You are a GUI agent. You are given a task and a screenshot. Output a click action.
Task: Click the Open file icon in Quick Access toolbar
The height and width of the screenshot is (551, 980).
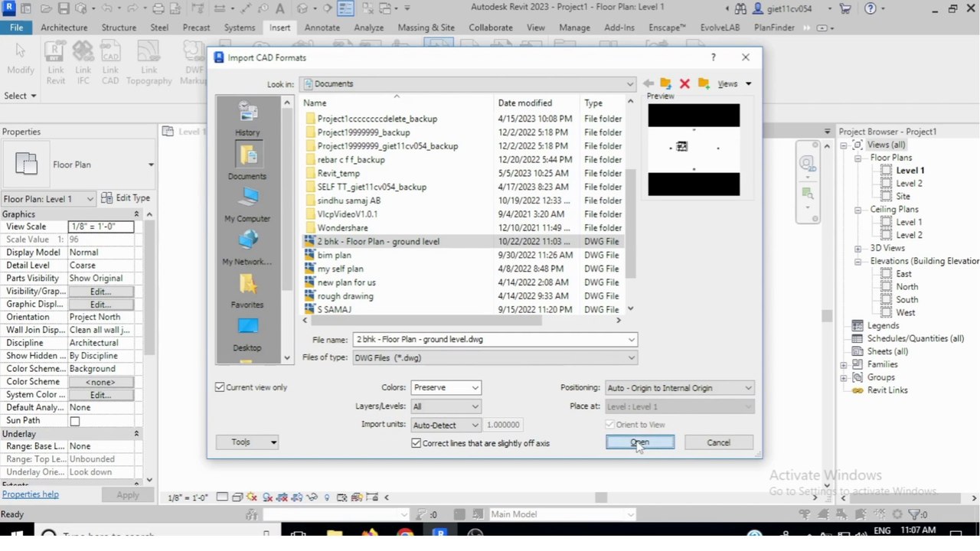click(x=47, y=8)
